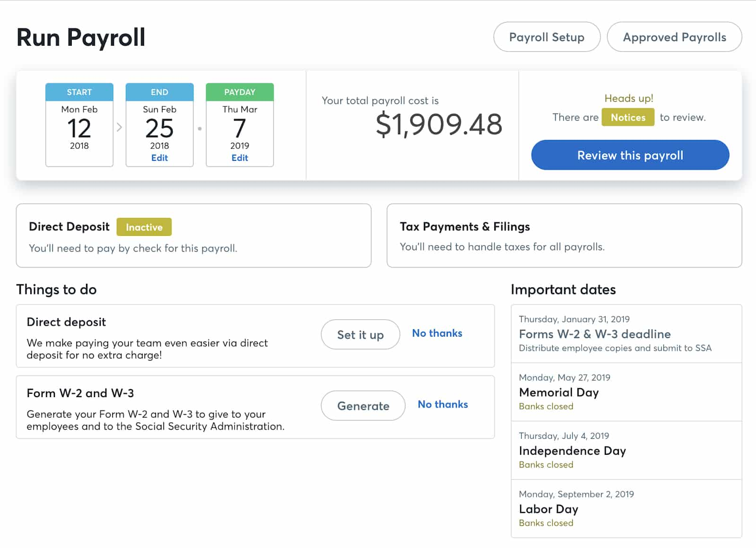Select the PAYDAY calendar card
The height and width of the screenshot is (548, 756).
(x=240, y=123)
